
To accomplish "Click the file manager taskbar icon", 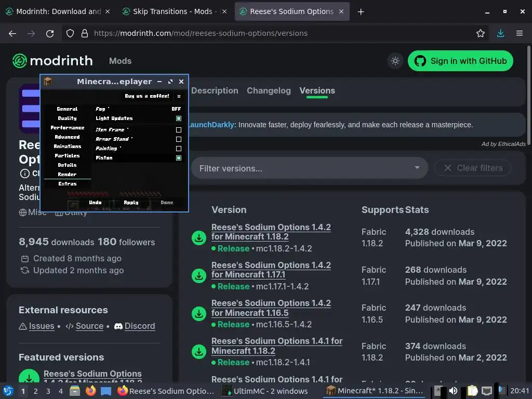I will (x=75, y=391).
